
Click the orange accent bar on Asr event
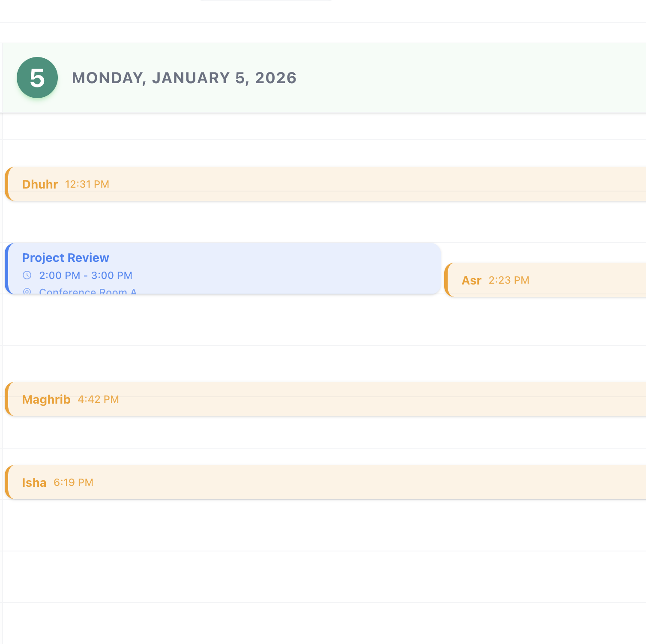point(448,280)
